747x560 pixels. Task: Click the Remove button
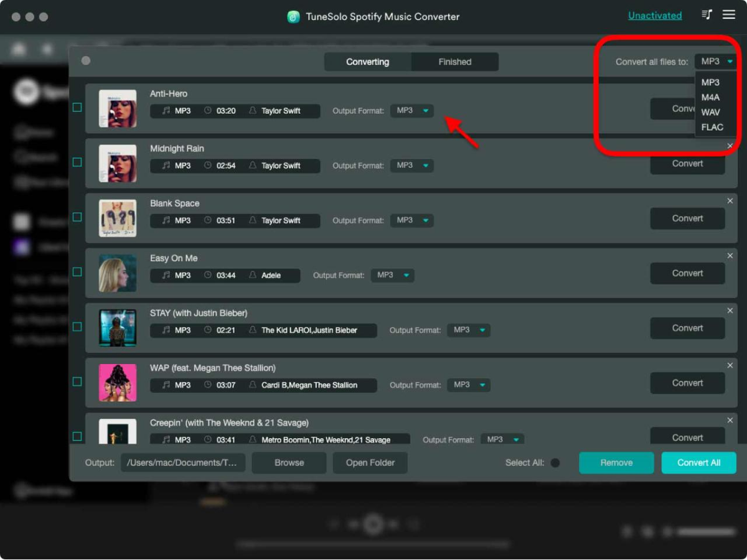616,463
